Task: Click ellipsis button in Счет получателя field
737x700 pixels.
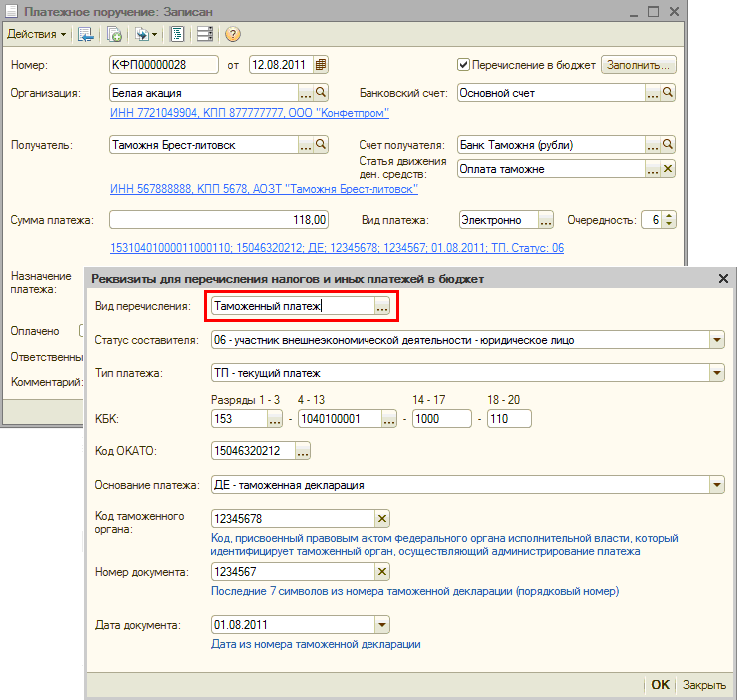Action: tap(652, 145)
